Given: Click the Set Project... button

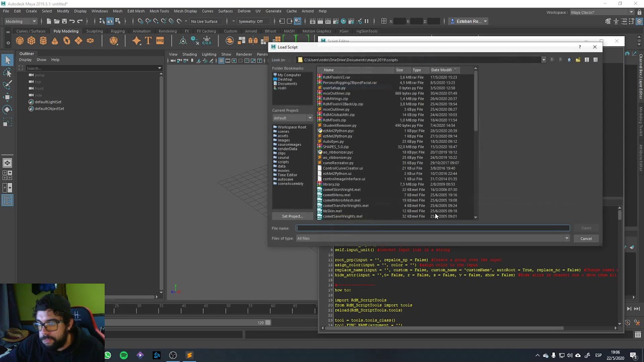Looking at the screenshot, I should (x=292, y=216).
